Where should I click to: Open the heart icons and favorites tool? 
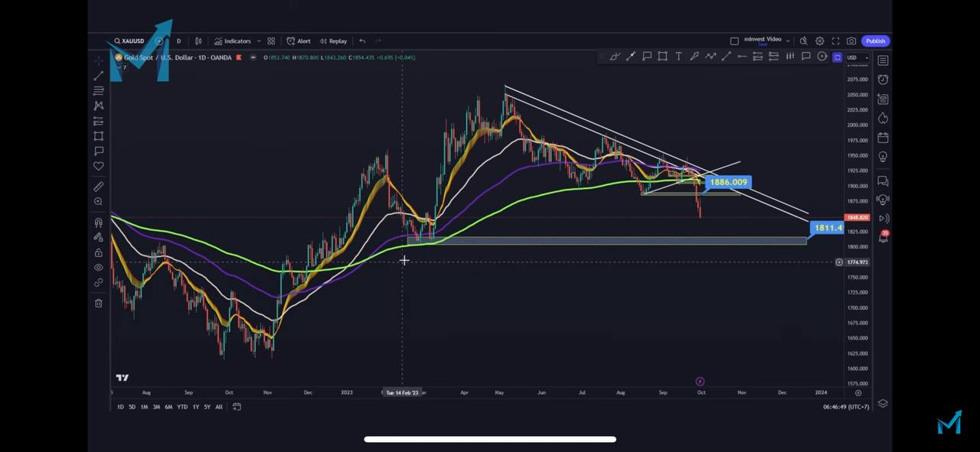coord(99,166)
